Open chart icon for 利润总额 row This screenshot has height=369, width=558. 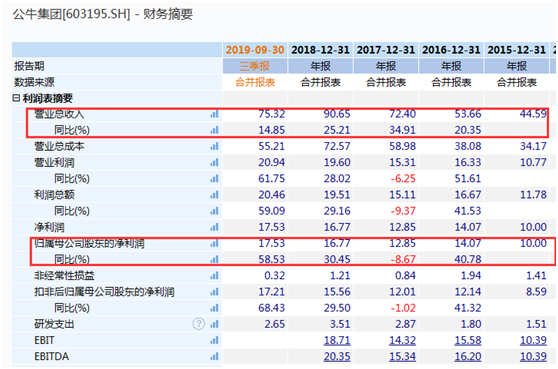(214, 195)
